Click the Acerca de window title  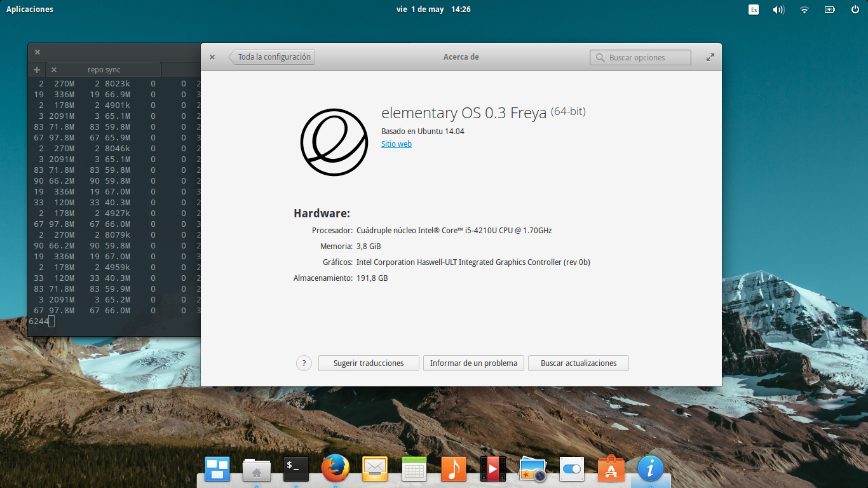(x=461, y=57)
